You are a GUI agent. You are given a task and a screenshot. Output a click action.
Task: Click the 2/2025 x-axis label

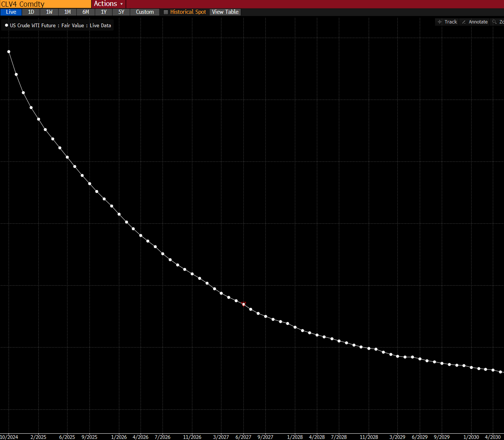click(38, 437)
